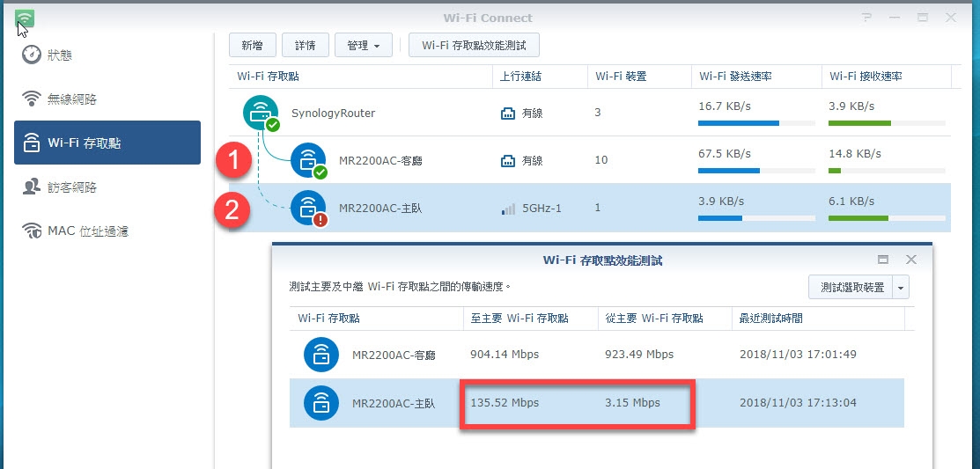Click the Wi-Fi 發送速率 column header
Viewport: 980px width, 469px height.
(x=756, y=77)
